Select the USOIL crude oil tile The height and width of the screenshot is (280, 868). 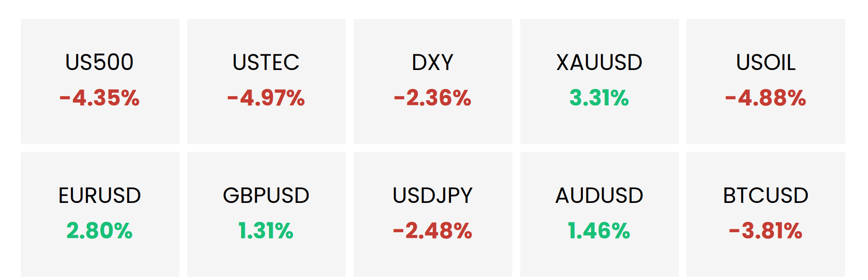point(766,81)
